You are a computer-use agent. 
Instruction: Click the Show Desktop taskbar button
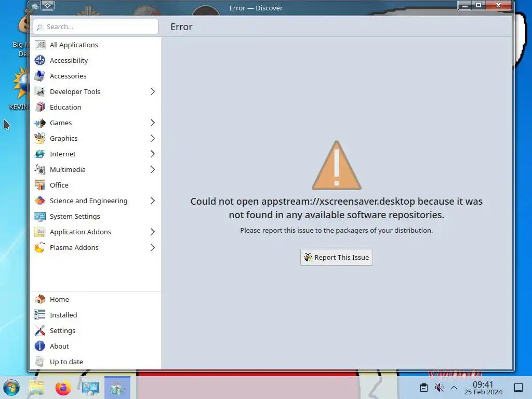click(518, 388)
